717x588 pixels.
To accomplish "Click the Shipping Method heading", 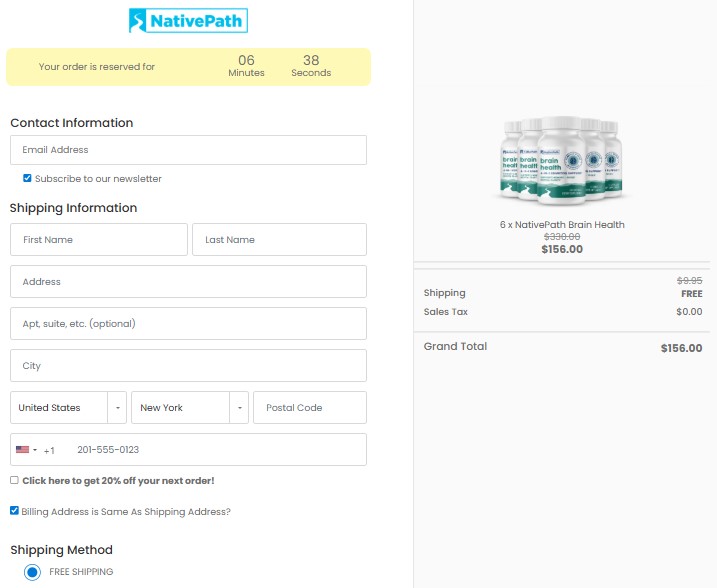I will click(x=62, y=550).
